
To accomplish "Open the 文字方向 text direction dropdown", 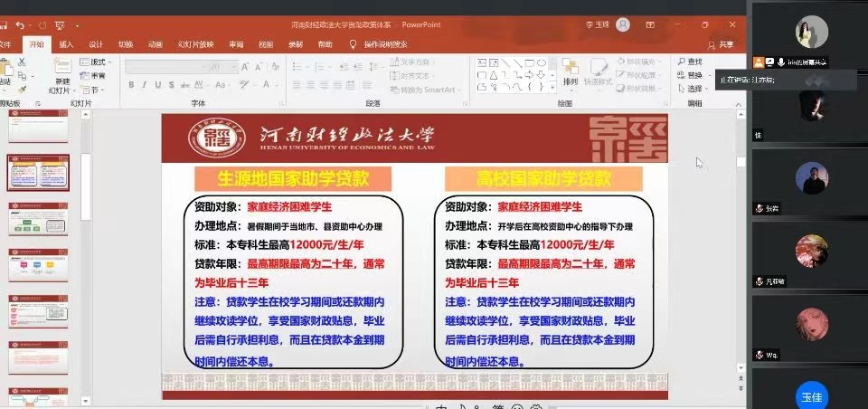I will click(412, 62).
